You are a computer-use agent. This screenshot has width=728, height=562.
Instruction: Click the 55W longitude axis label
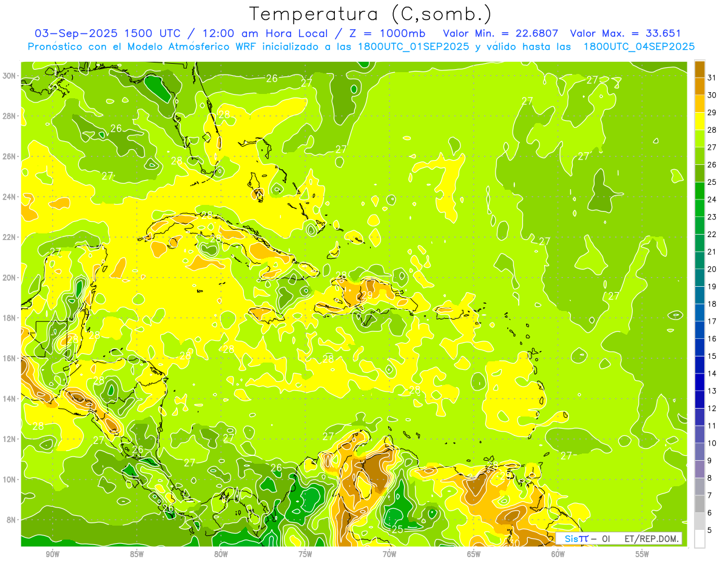642,554
